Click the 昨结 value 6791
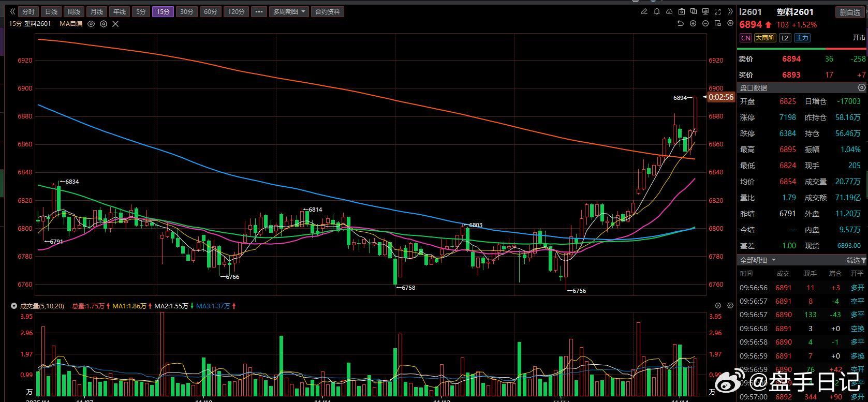The width and height of the screenshot is (868, 402). click(788, 214)
